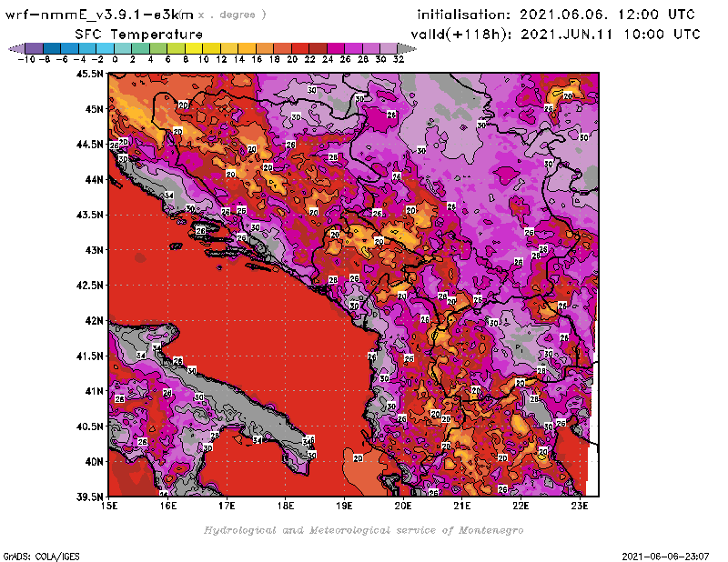Select the 40.5N latitude axis label
This screenshot has width=728, height=562.
pyautogui.click(x=89, y=427)
